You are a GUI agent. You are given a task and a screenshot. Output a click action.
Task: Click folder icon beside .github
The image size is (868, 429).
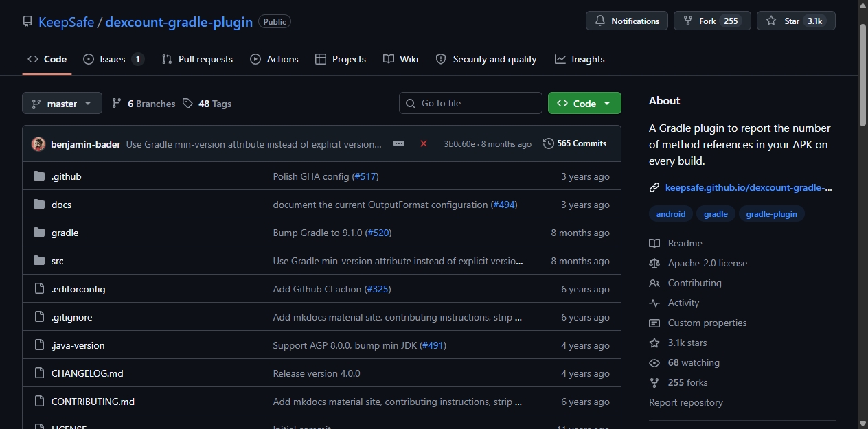pyautogui.click(x=39, y=176)
